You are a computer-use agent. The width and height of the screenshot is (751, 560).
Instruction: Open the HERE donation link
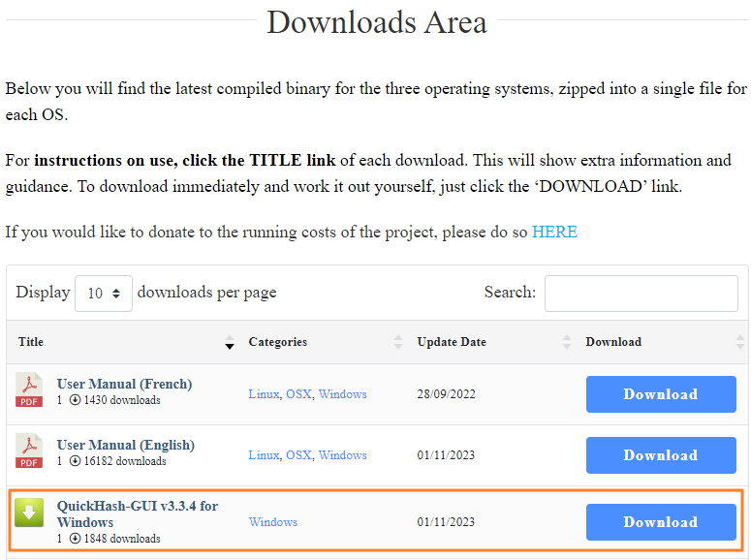[x=554, y=232]
